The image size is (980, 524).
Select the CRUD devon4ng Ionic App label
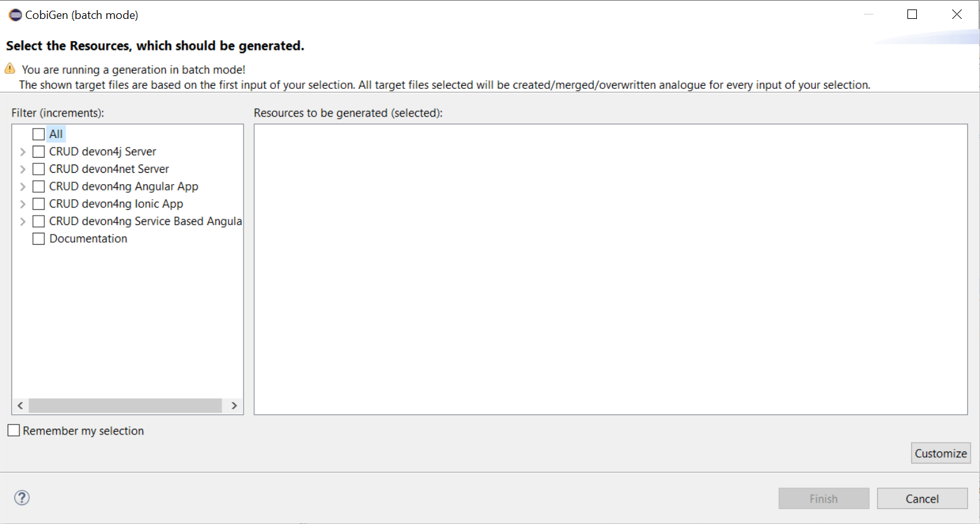(116, 204)
